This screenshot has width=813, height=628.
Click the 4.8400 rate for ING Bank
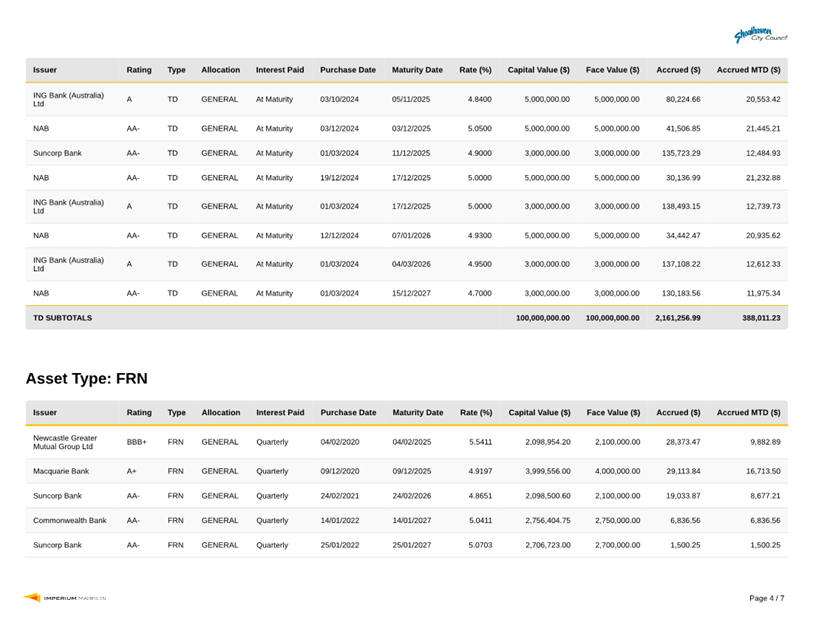pos(479,99)
